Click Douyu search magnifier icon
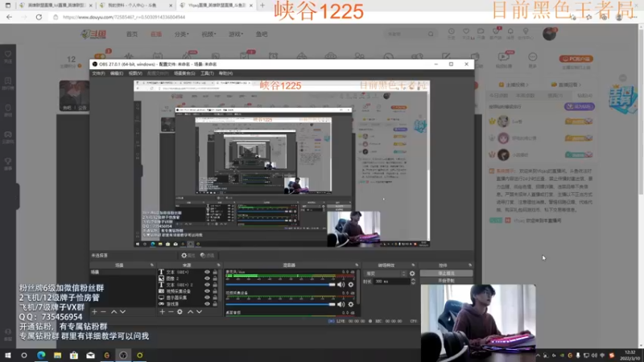 coord(431,34)
